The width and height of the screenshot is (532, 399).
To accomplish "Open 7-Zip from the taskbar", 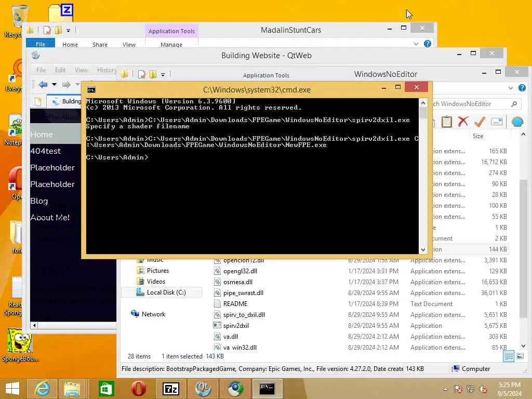I will 170,389.
